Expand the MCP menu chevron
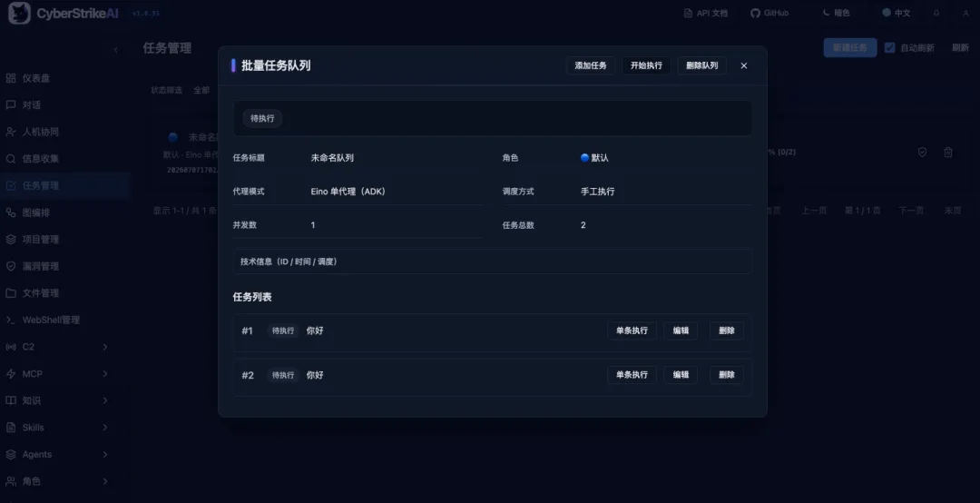The image size is (980, 503). pos(105,373)
